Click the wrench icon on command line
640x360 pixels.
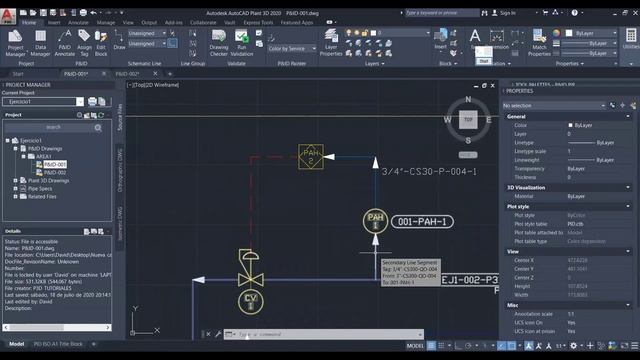(218, 334)
